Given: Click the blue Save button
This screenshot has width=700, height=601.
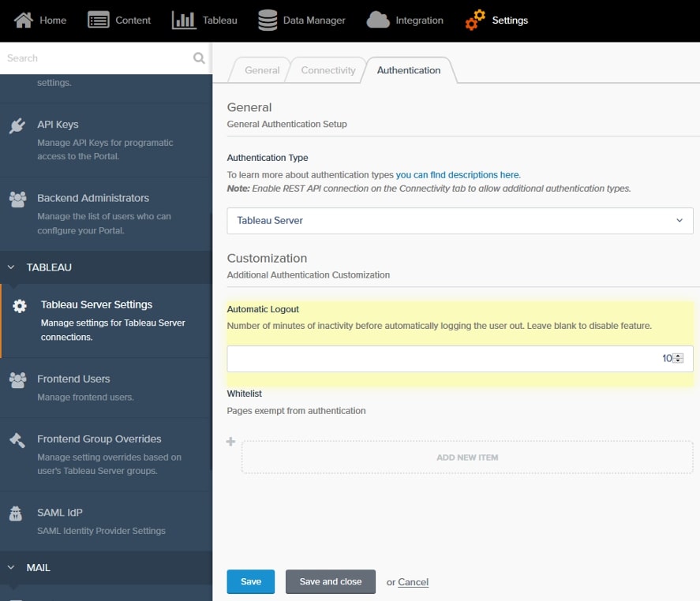Looking at the screenshot, I should tap(250, 581).
